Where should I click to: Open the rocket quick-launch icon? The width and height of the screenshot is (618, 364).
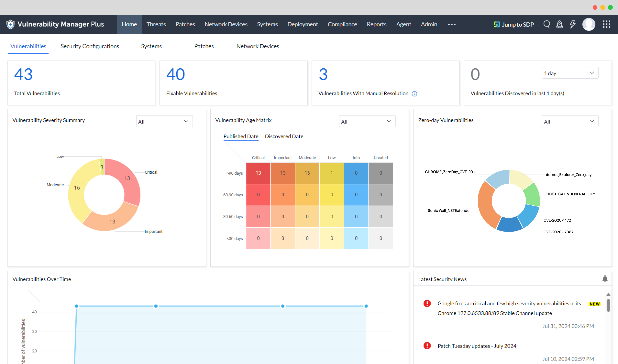[x=559, y=24]
